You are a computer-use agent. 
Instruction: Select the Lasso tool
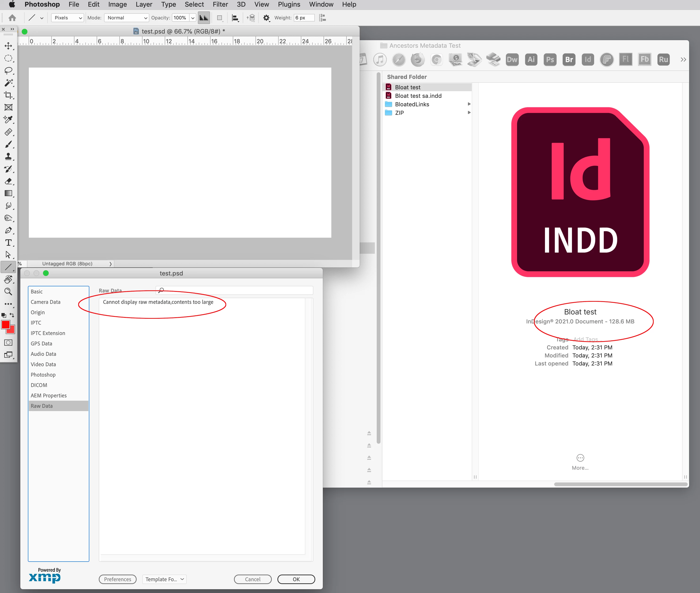pyautogui.click(x=9, y=71)
